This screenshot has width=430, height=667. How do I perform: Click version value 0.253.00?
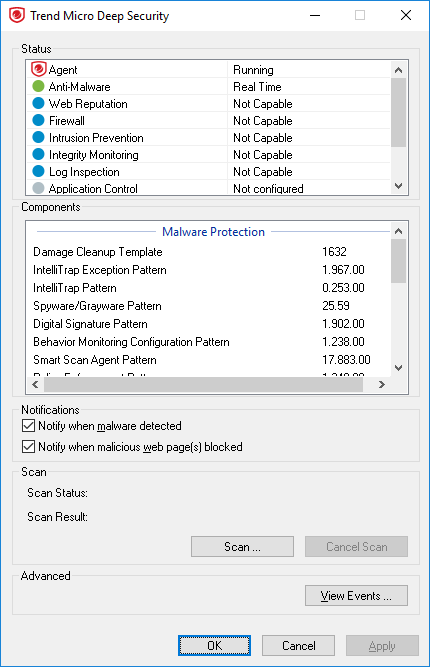[x=343, y=288]
